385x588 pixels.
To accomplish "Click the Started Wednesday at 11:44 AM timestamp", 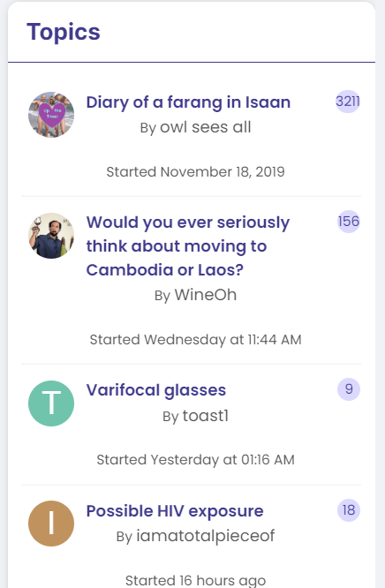I will click(195, 340).
